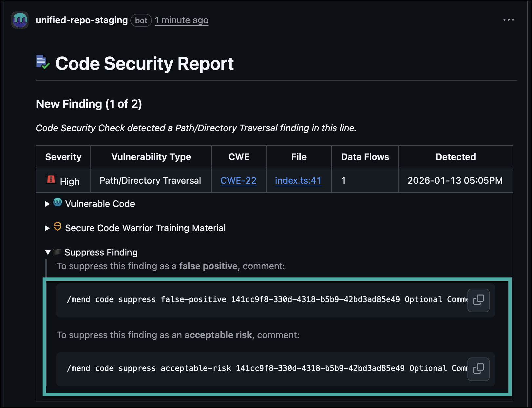Click the black flag Suppress Finding icon

(57, 252)
